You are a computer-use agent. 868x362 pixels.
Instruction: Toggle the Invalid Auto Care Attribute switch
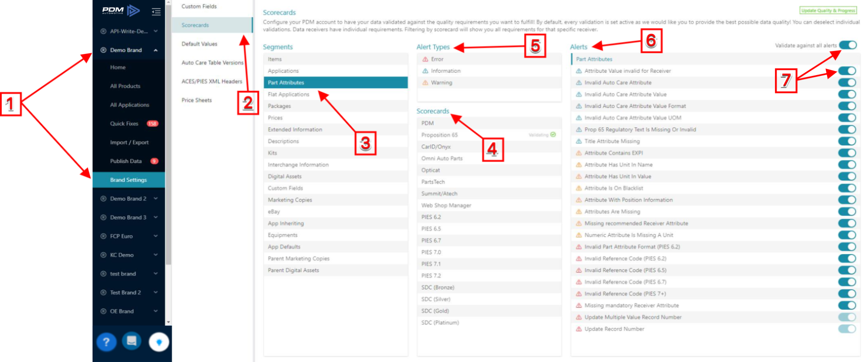(x=847, y=83)
